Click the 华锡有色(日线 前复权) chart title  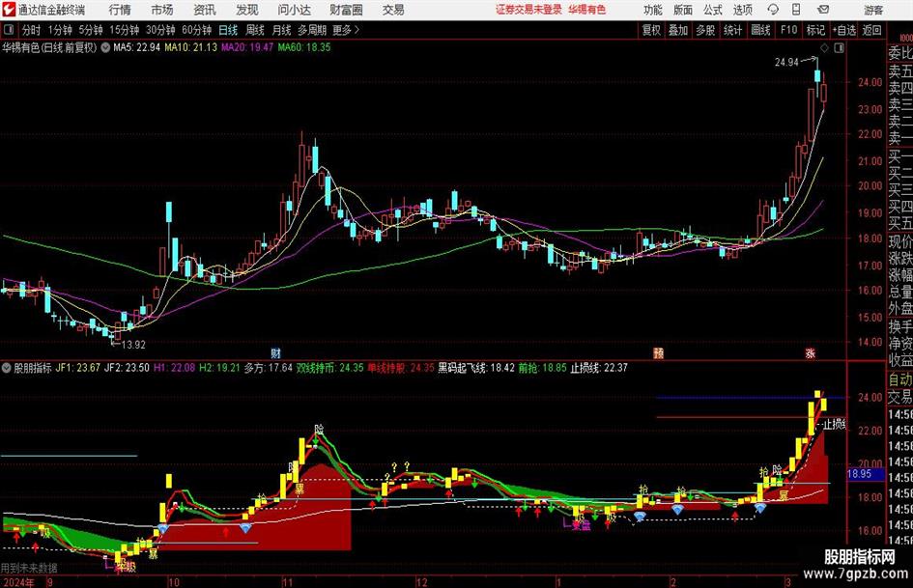point(49,47)
